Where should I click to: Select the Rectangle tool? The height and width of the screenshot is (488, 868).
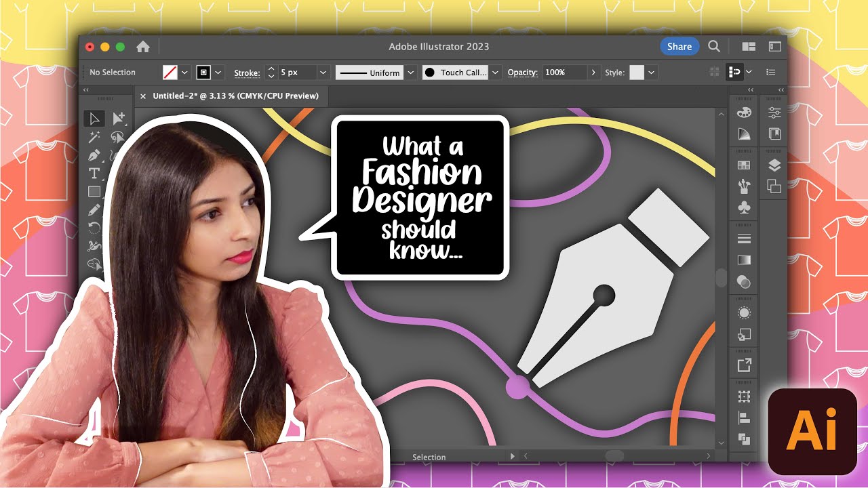[x=94, y=192]
